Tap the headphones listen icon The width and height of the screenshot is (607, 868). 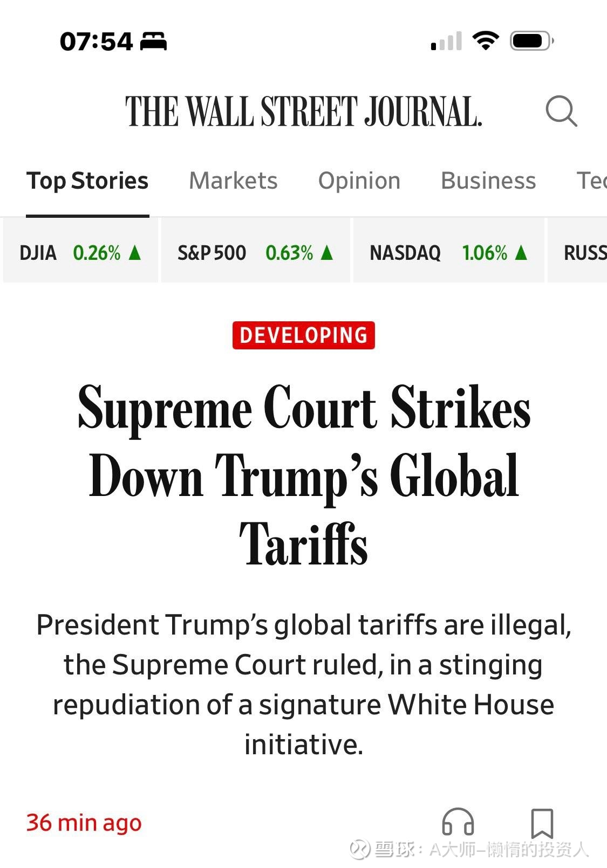[x=458, y=823]
